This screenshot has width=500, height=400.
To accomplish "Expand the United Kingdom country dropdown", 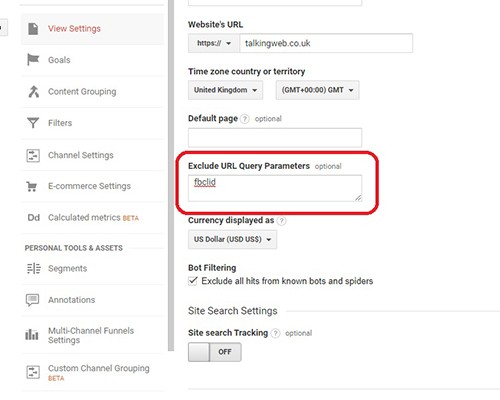I will [225, 90].
